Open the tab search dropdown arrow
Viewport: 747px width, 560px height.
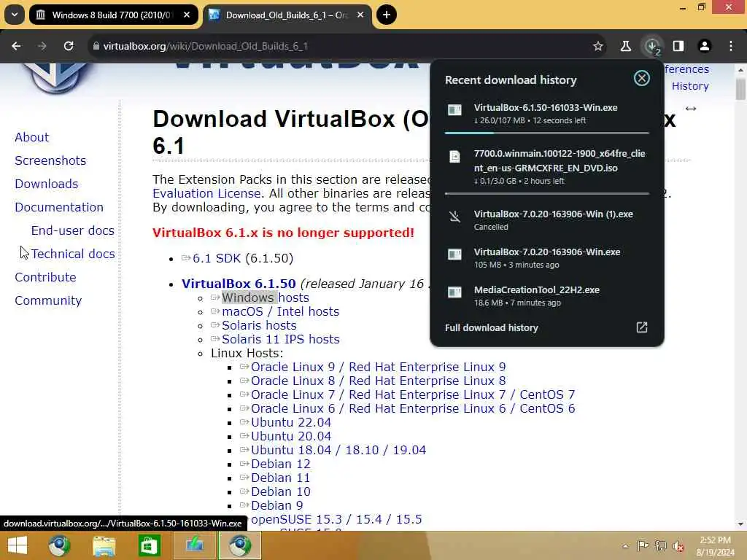[x=15, y=15]
